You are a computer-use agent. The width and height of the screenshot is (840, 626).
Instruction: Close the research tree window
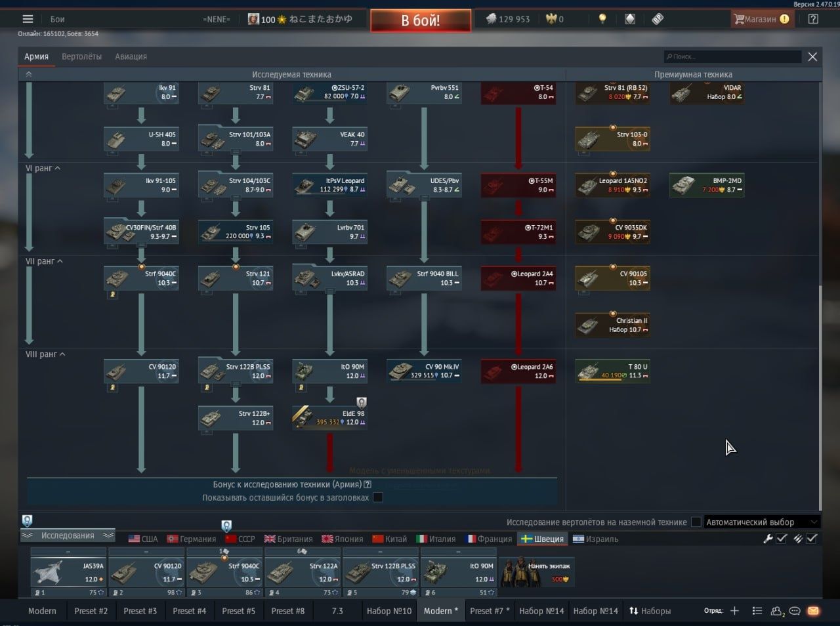coord(812,56)
